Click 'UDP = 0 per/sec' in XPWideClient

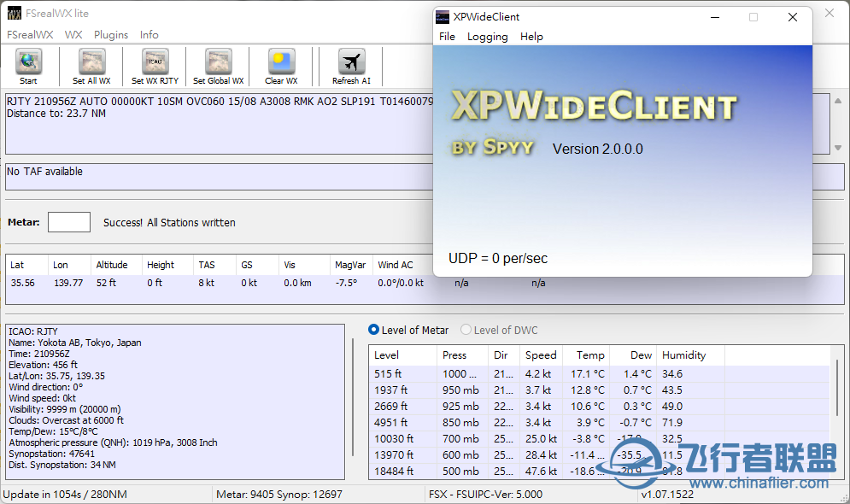coord(498,259)
